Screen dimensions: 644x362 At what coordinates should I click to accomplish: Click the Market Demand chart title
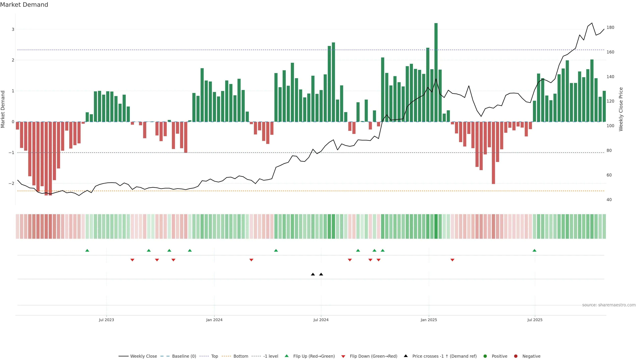click(x=24, y=5)
